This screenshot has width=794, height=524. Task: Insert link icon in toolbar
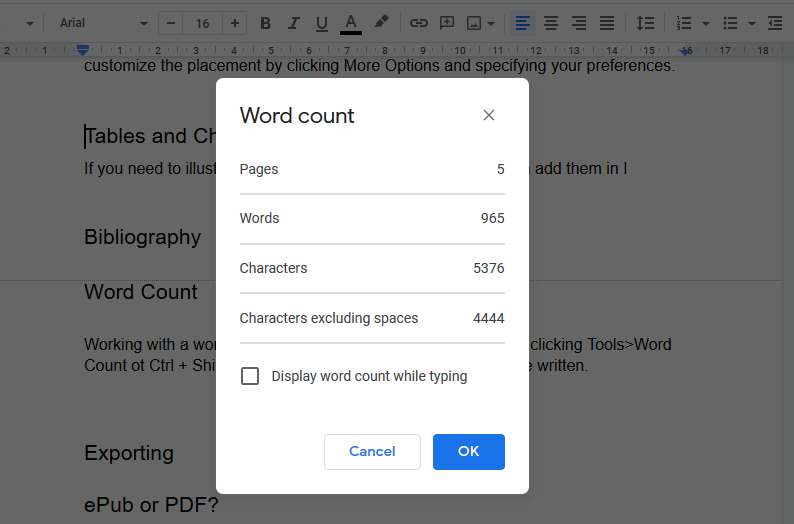click(419, 23)
